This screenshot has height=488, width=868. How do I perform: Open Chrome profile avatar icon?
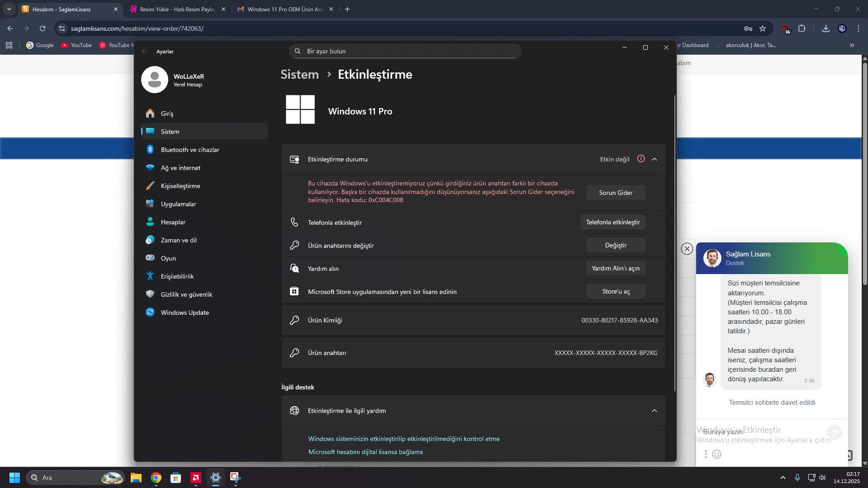[842, 28]
